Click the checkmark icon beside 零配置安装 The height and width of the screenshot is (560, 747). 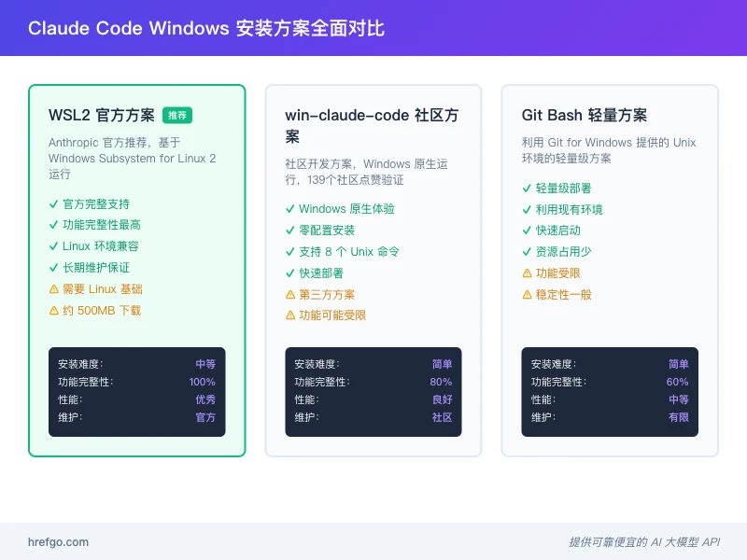pos(289,231)
